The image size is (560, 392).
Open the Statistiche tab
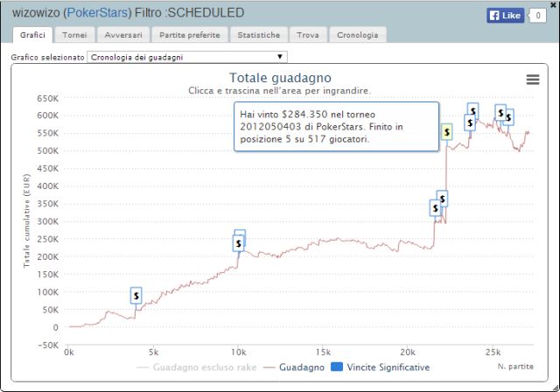click(259, 35)
